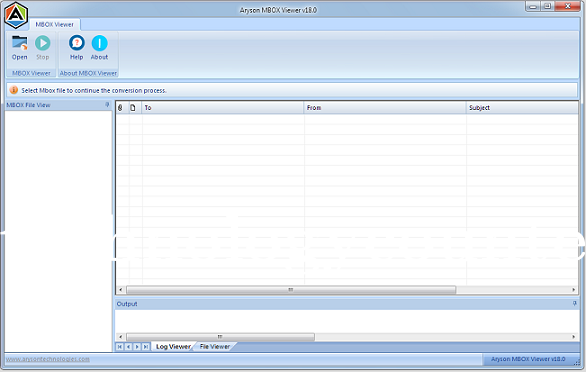Click left arrow of Output panel scrollbar
The image size is (586, 372).
(120, 337)
